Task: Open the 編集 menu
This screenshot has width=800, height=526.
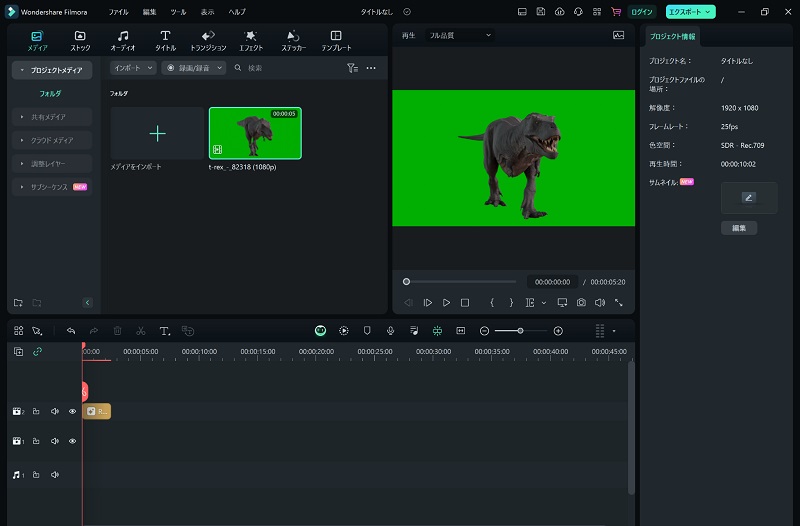Action: (x=149, y=12)
